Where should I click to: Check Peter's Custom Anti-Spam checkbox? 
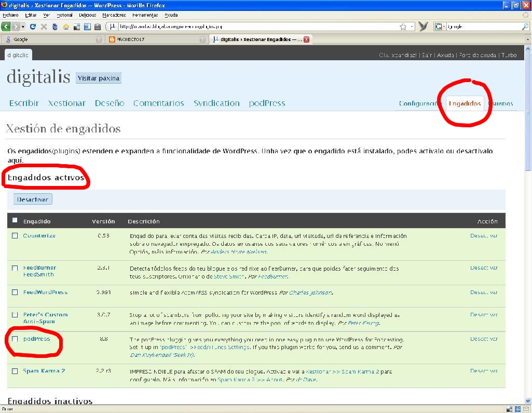pyautogui.click(x=15, y=315)
